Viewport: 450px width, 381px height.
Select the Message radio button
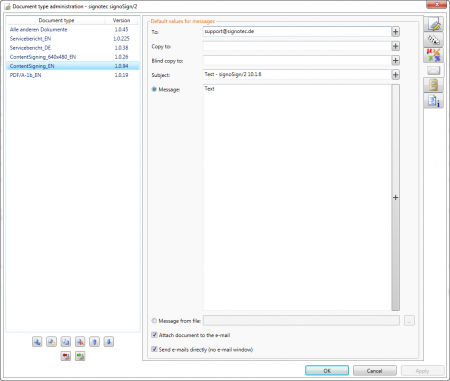pos(154,89)
